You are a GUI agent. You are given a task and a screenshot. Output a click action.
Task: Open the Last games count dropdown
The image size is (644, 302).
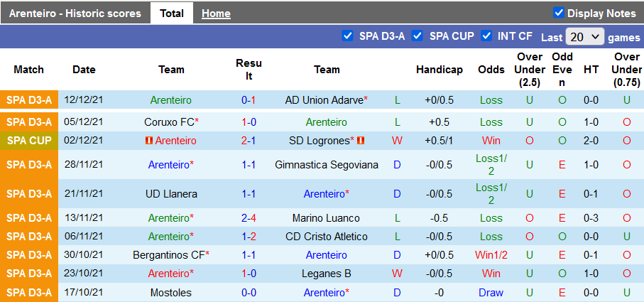pyautogui.click(x=586, y=37)
